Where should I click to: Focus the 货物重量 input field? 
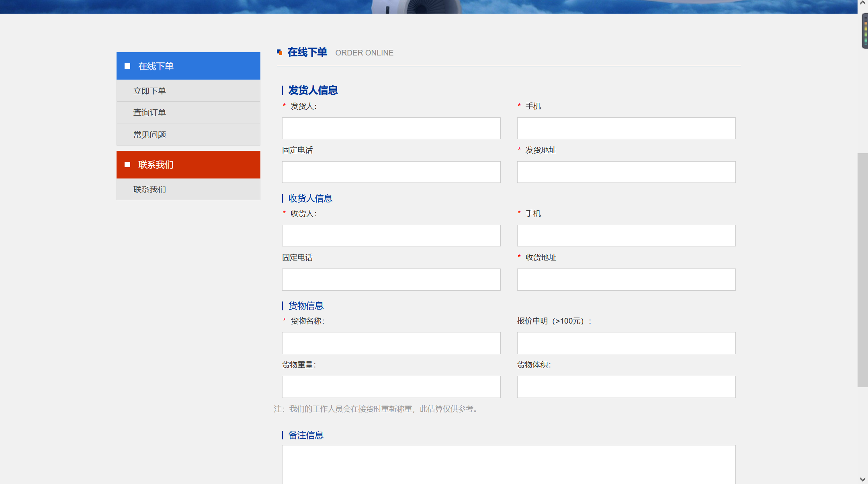pos(391,387)
